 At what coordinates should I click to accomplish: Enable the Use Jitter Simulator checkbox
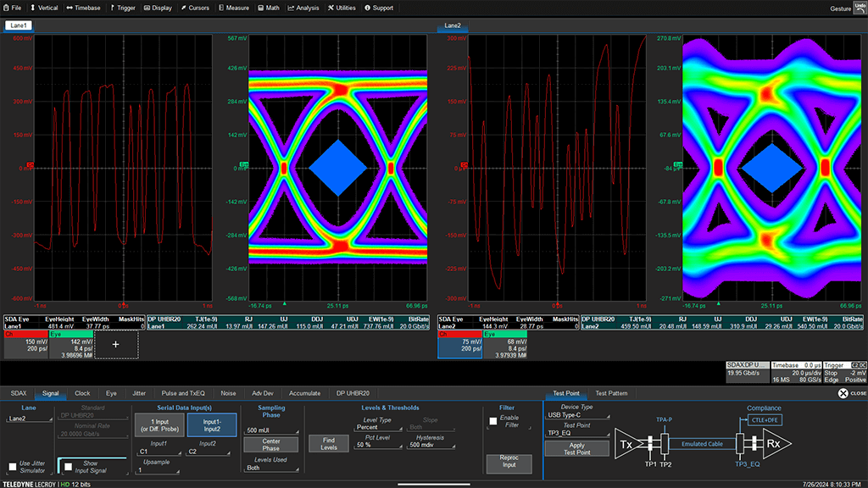(13, 466)
